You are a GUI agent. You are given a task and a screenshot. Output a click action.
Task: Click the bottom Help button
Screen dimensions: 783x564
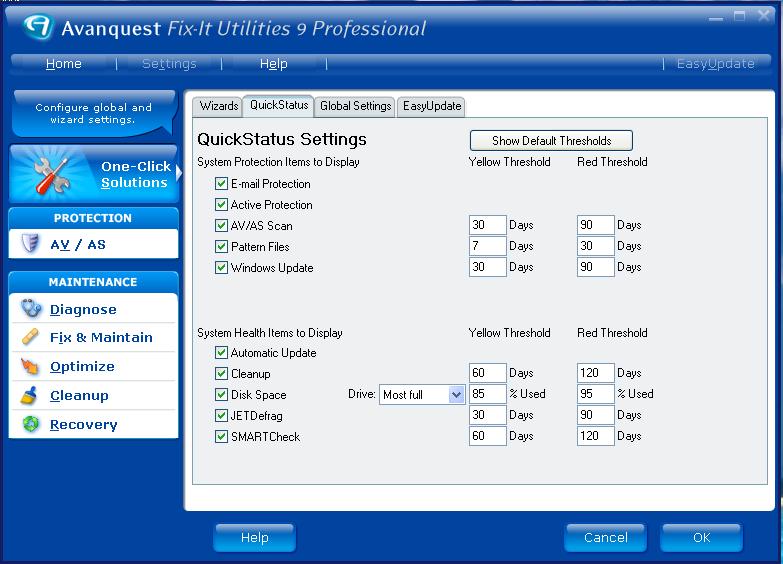255,538
